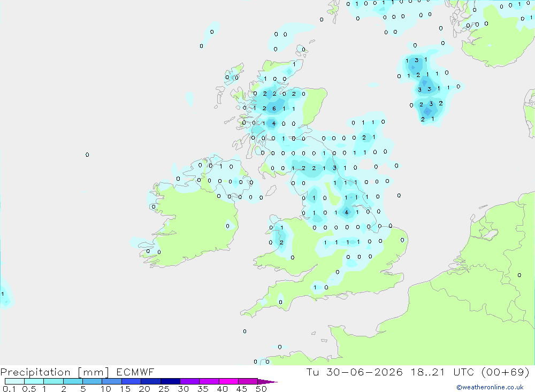Click the '5' legend scale label
Viewport: 535px width, 392px height.
click(x=83, y=389)
